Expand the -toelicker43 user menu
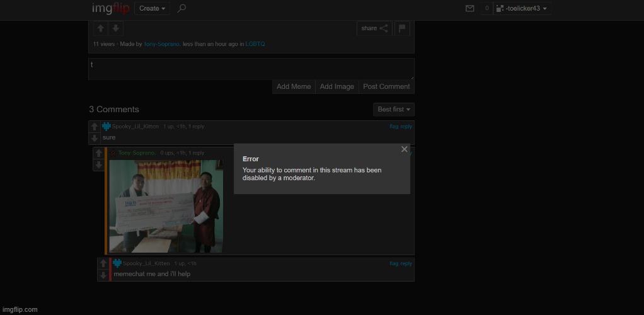The image size is (644, 315). click(522, 9)
